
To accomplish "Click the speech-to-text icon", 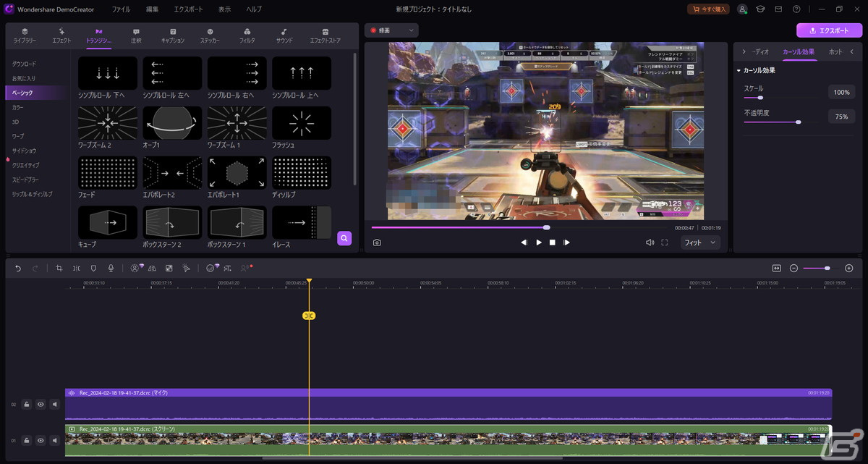I will tap(227, 268).
